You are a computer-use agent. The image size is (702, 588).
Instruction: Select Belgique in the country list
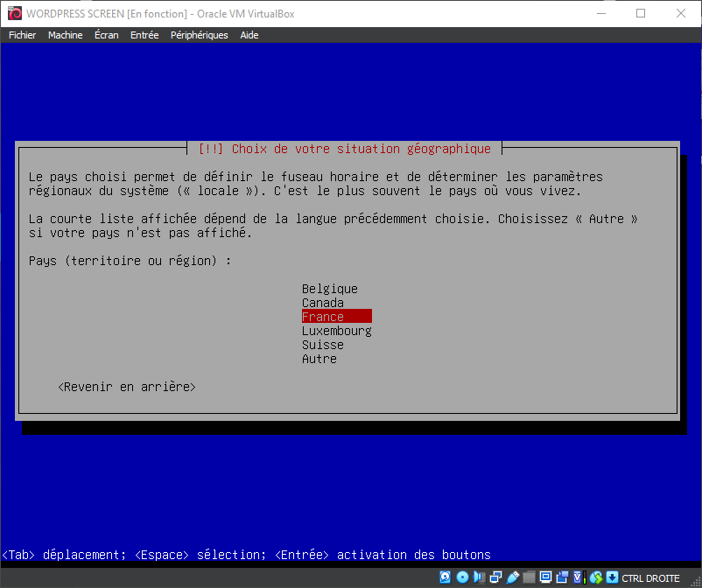pyautogui.click(x=329, y=289)
